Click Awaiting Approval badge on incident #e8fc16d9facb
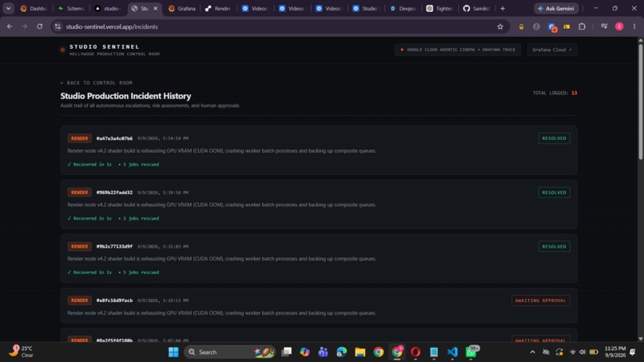 pos(540,300)
